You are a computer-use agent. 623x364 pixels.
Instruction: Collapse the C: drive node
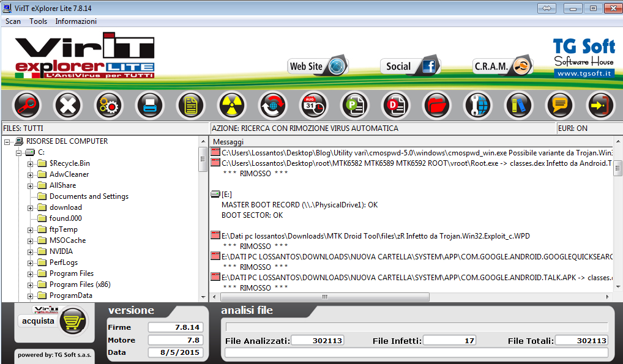click(19, 152)
